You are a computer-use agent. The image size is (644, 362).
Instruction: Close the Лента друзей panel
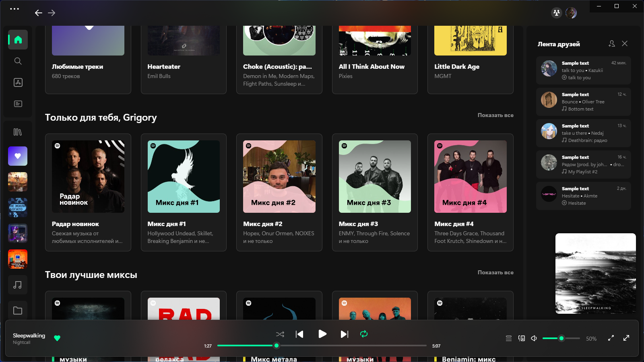click(625, 43)
